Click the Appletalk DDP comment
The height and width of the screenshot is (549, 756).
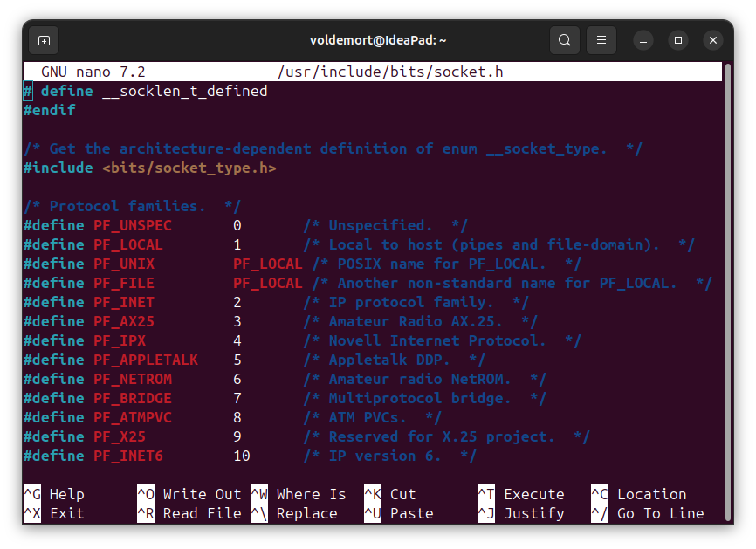(395, 360)
